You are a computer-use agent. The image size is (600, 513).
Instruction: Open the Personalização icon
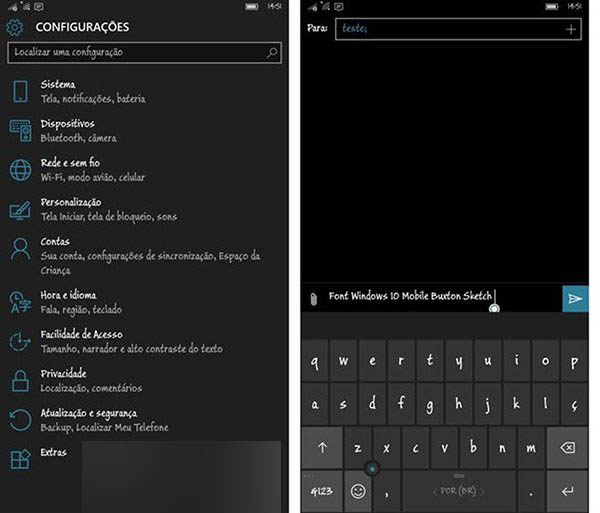[x=20, y=210]
